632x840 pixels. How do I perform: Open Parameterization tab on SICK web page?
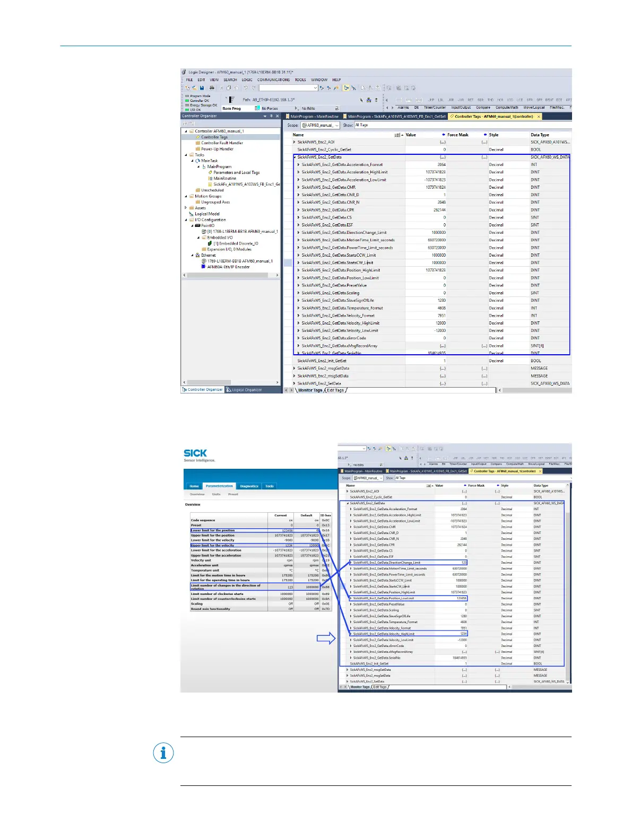point(219,486)
